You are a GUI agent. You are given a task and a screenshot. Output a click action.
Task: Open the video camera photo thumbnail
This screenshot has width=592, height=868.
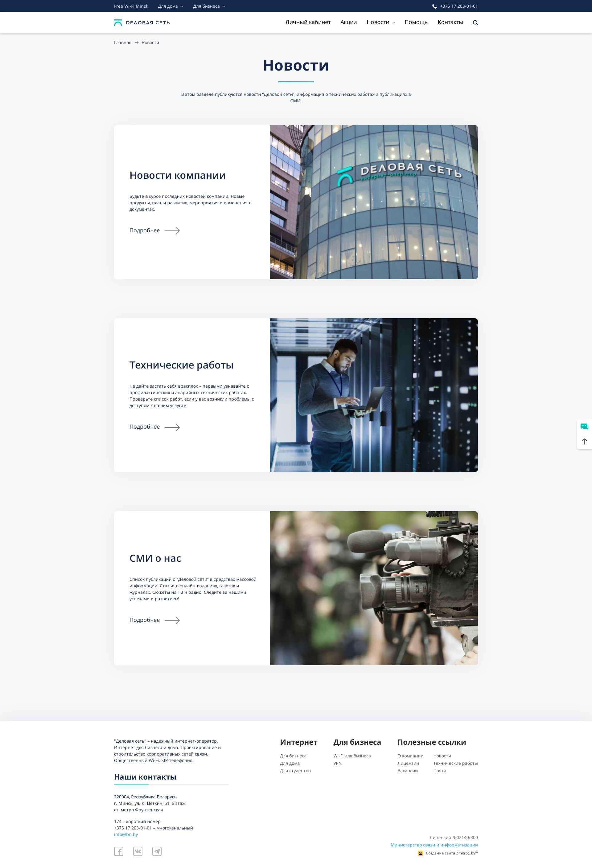pyautogui.click(x=374, y=588)
